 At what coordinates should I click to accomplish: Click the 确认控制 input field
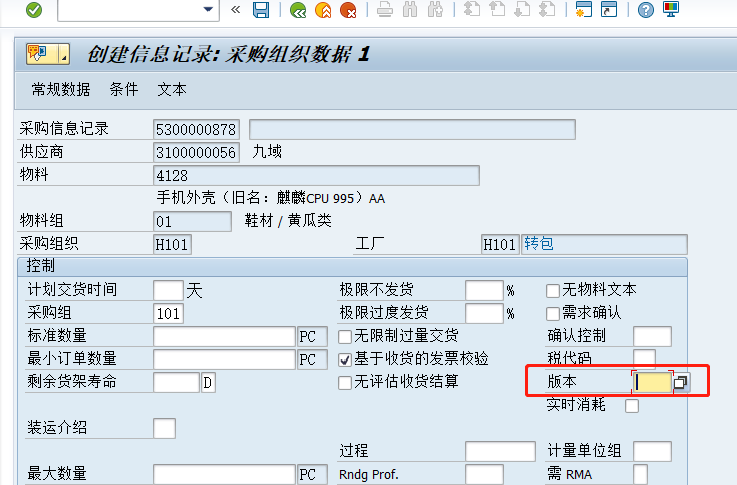tap(652, 336)
